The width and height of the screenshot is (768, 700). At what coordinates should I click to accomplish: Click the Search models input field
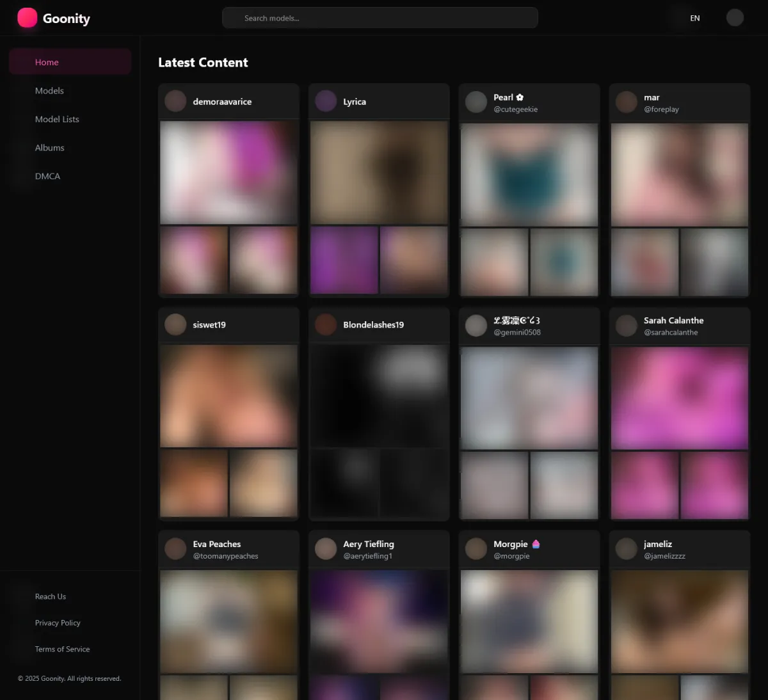(x=380, y=18)
